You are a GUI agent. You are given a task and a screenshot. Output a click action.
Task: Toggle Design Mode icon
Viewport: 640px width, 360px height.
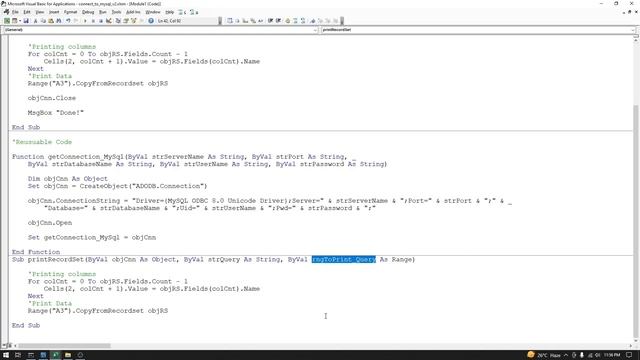tap(109, 21)
